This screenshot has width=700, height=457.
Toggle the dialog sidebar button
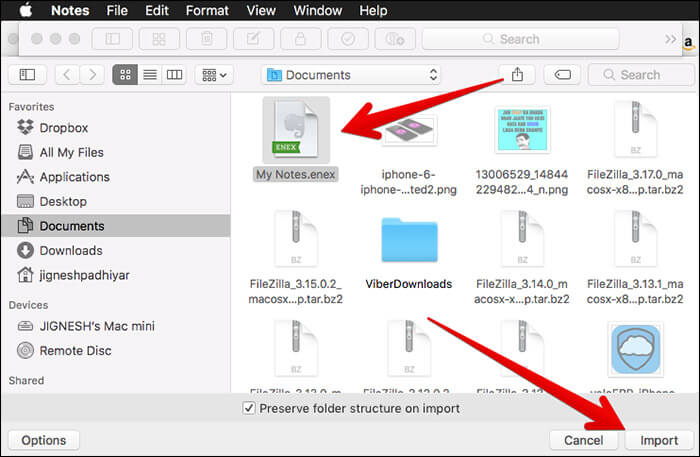(x=27, y=75)
